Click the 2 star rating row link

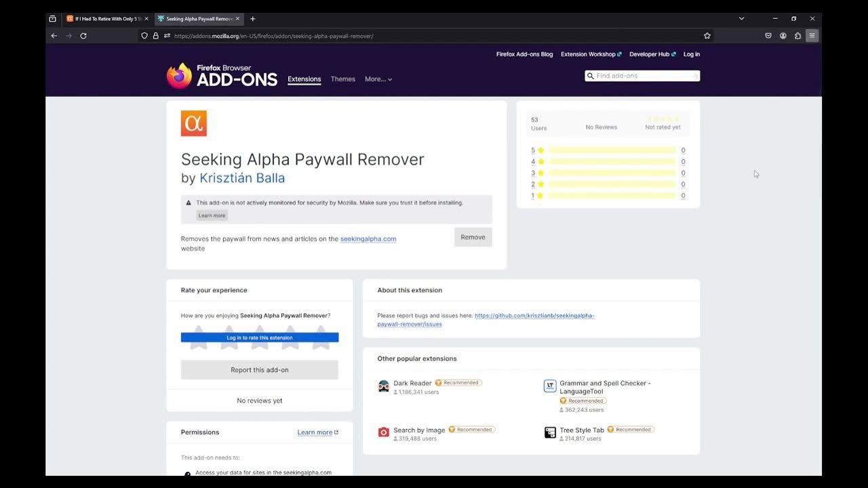coord(608,184)
